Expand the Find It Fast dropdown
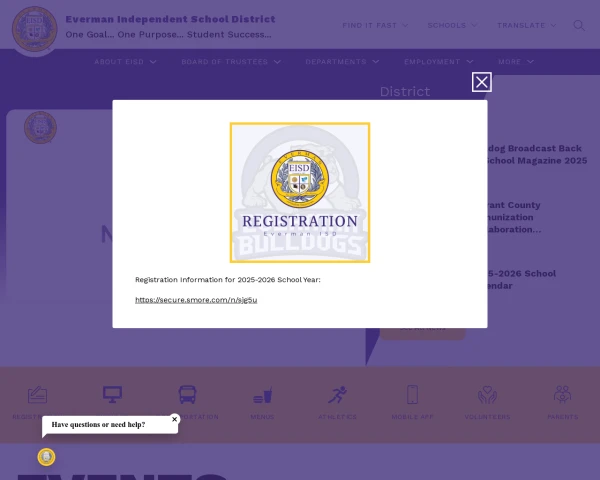 point(375,25)
